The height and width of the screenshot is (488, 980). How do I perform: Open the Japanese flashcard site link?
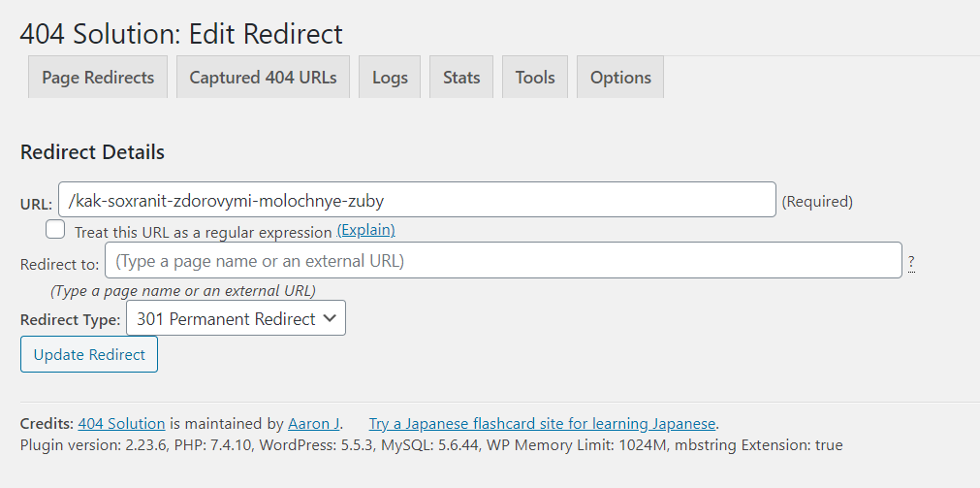point(542,424)
